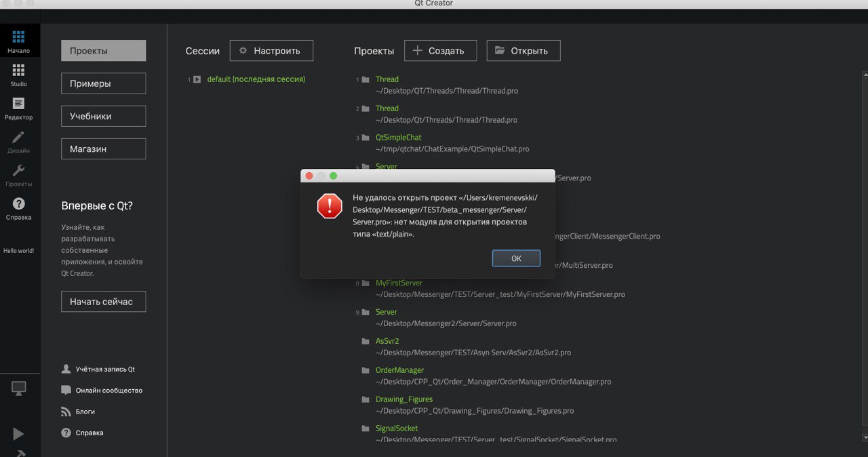
Task: Click Настроить sessions button
Action: pyautogui.click(x=271, y=51)
